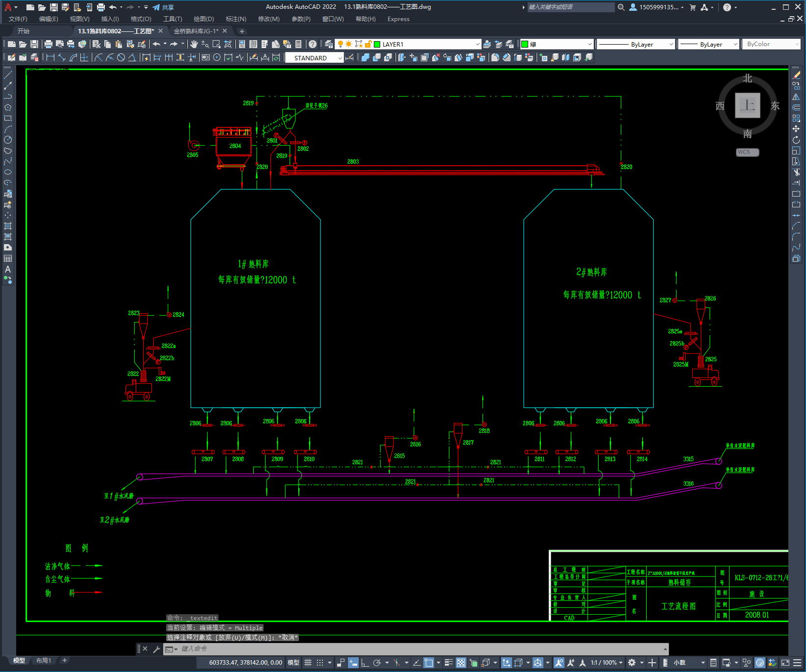Click the 共享 share button
This screenshot has height=672, width=806.
tap(163, 7)
